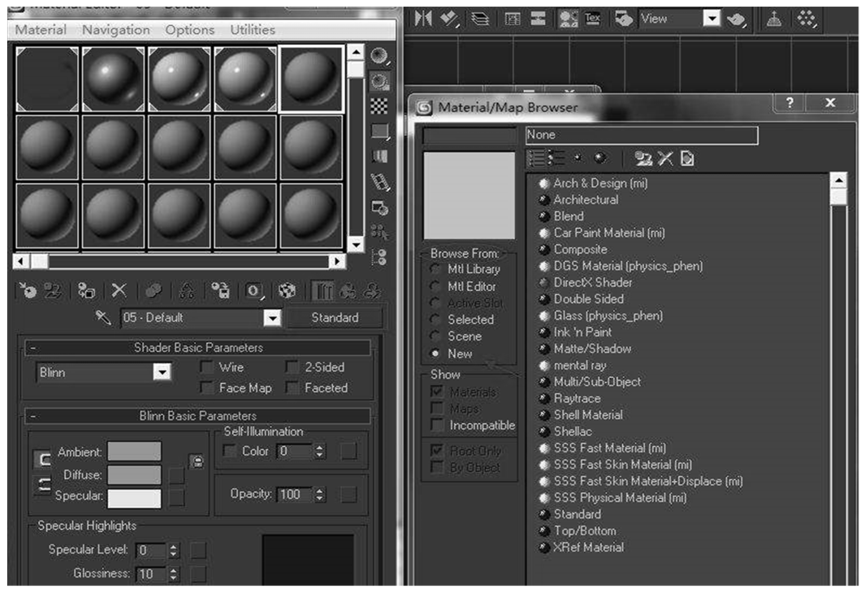Select the second sample sphere slot
This screenshot has height=593, width=868.
pyautogui.click(x=113, y=79)
